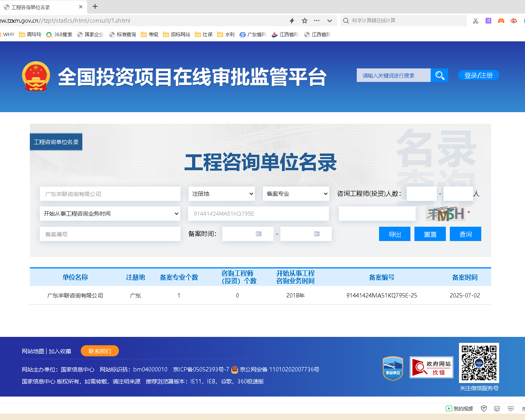Click the 咨询工程师(投资)人数 input field
The height and width of the screenshot is (420, 525).
click(x=421, y=194)
